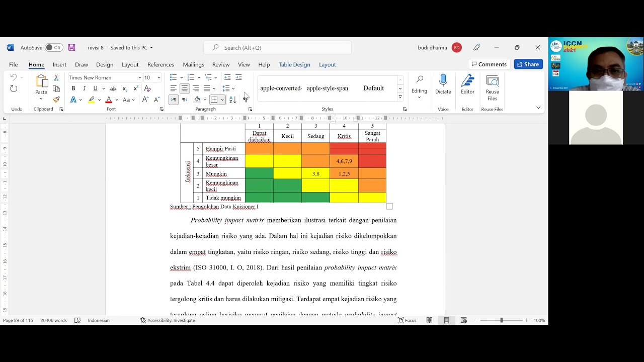The image size is (644, 362).
Task: Switch to the Review tab
Action: (221, 64)
